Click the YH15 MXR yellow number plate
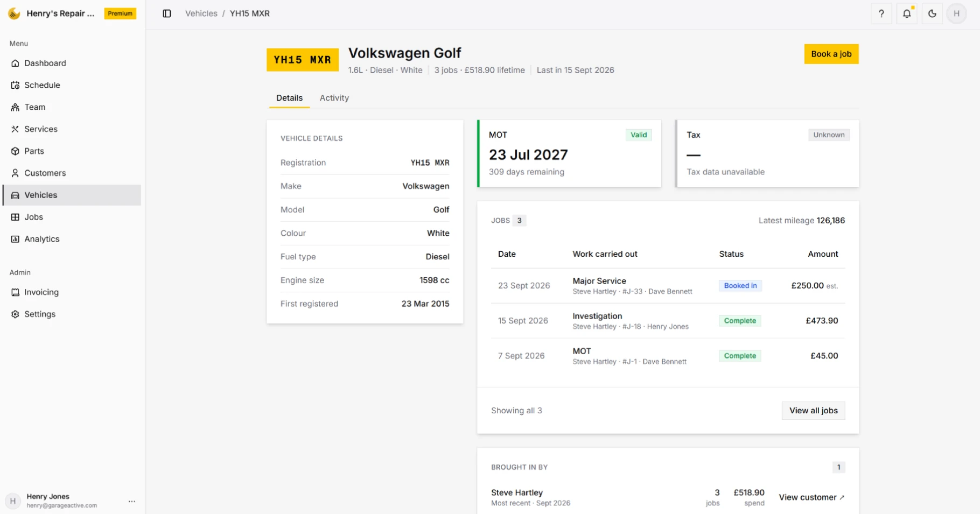Image resolution: width=980 pixels, height=514 pixels. tap(303, 60)
